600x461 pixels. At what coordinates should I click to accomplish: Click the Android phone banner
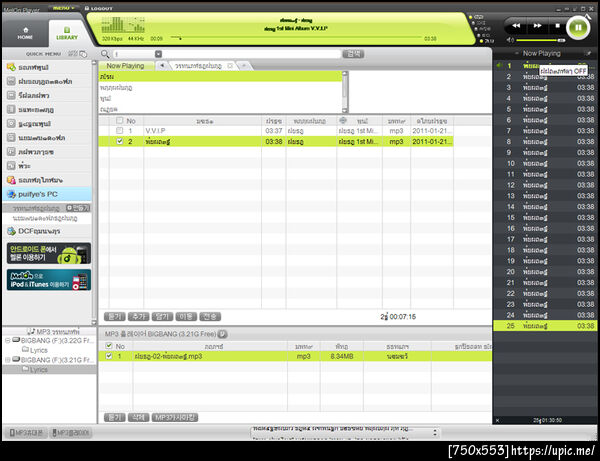pos(49,253)
